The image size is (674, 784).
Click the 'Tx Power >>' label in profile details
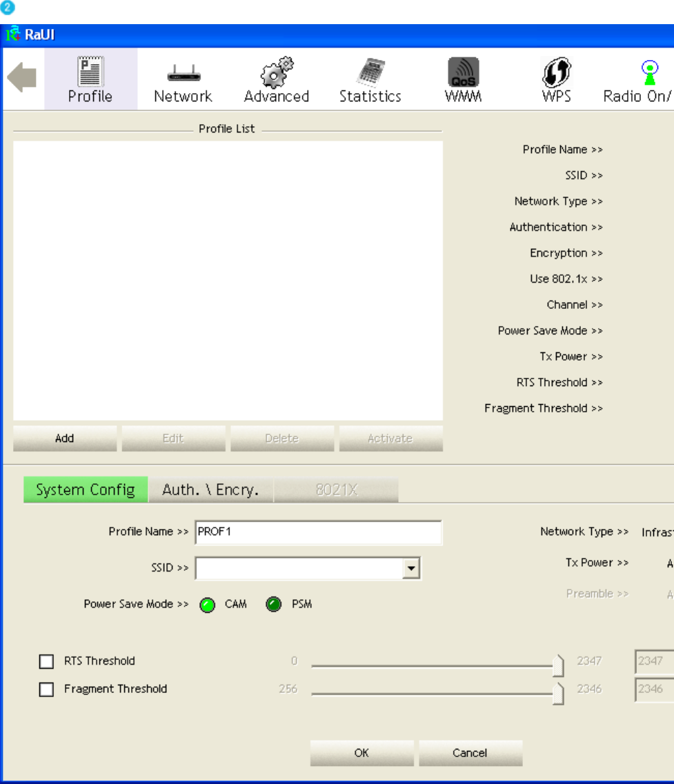(571, 357)
